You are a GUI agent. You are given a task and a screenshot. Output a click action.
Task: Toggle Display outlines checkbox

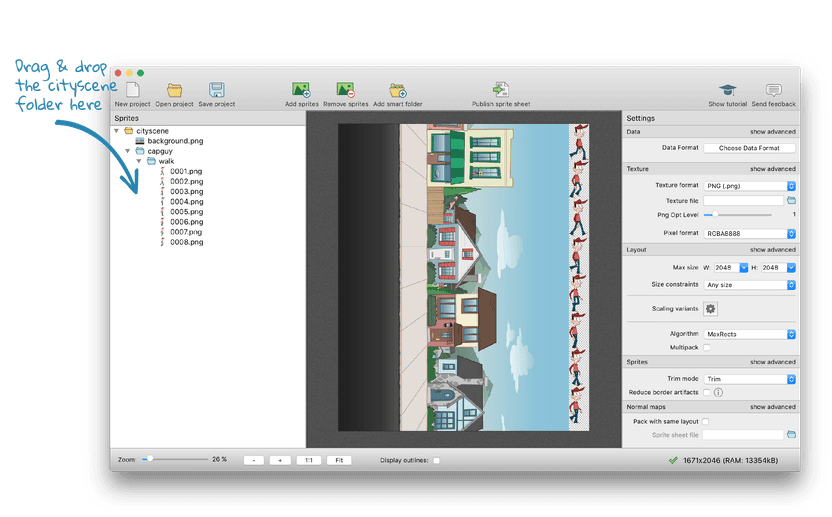click(x=436, y=460)
